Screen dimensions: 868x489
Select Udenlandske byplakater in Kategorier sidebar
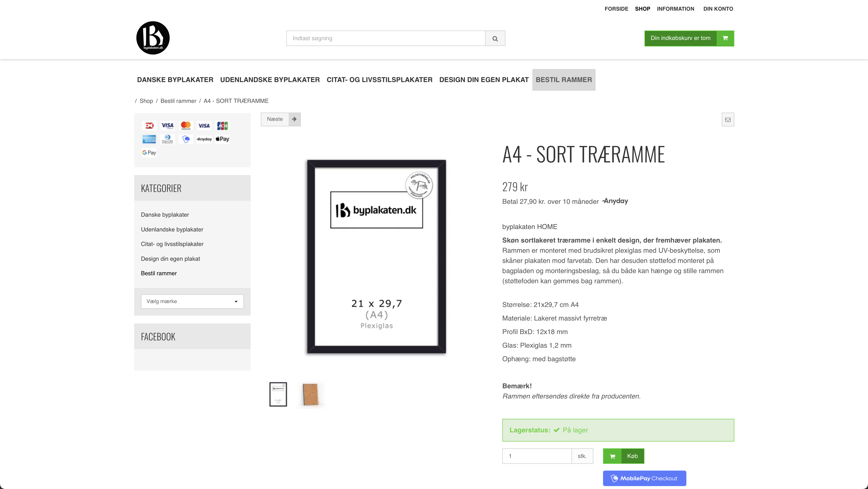[172, 229]
